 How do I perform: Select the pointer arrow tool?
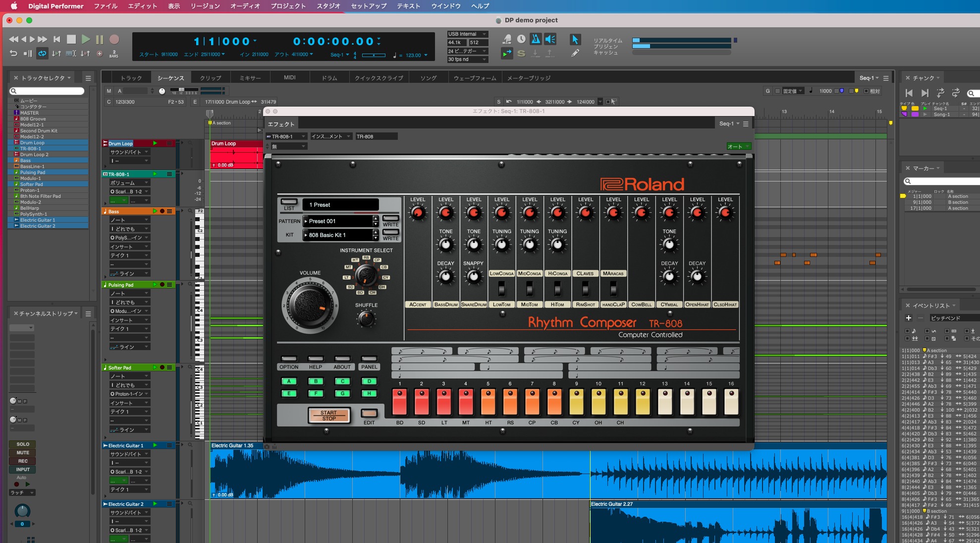coord(575,39)
